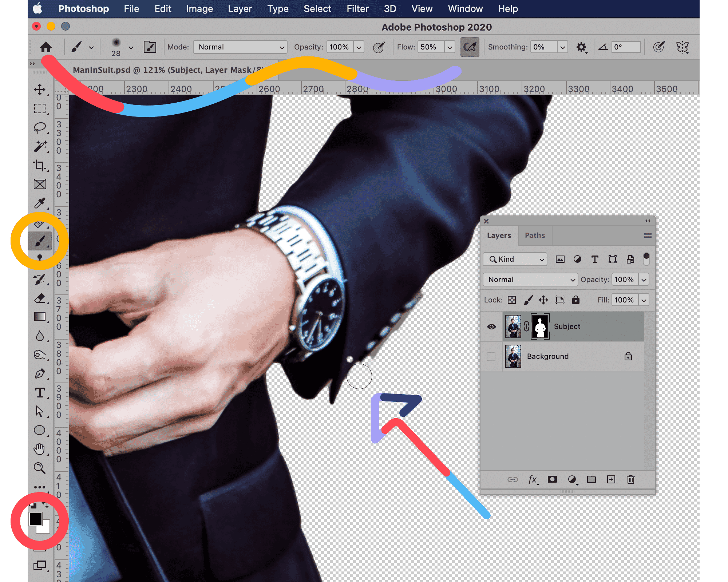728x582 pixels.
Task: Expand the Flow percentage dropdown
Action: (x=450, y=47)
